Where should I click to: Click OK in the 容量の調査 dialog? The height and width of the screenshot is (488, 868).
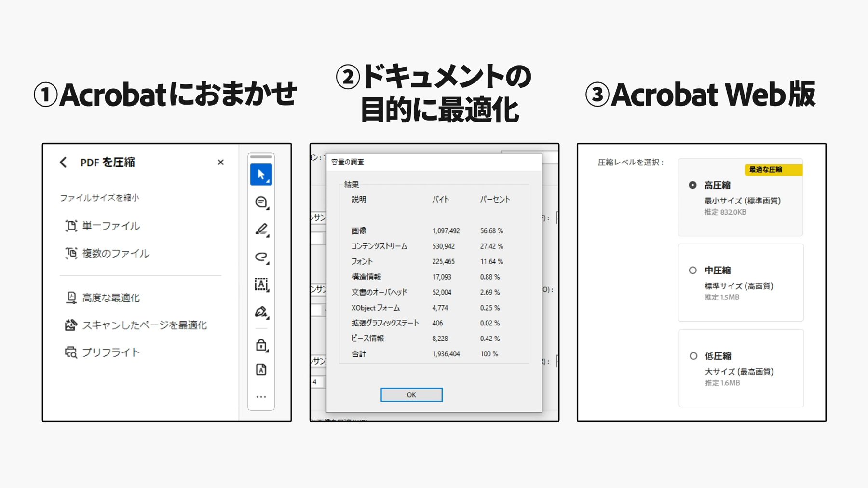coord(411,395)
